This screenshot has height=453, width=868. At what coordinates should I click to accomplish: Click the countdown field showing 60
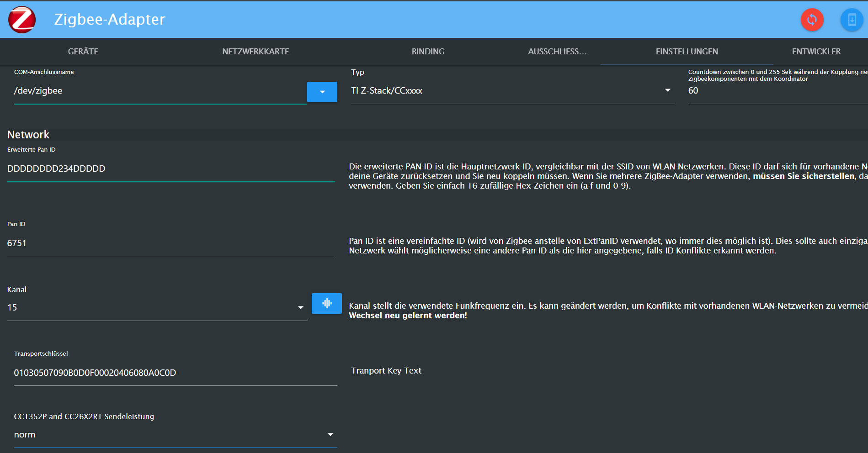click(x=778, y=91)
